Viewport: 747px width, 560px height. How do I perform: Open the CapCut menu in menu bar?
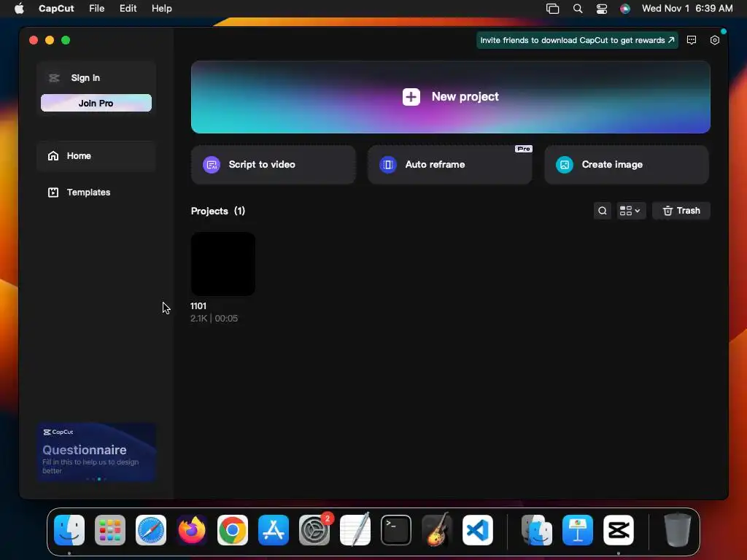(x=56, y=8)
